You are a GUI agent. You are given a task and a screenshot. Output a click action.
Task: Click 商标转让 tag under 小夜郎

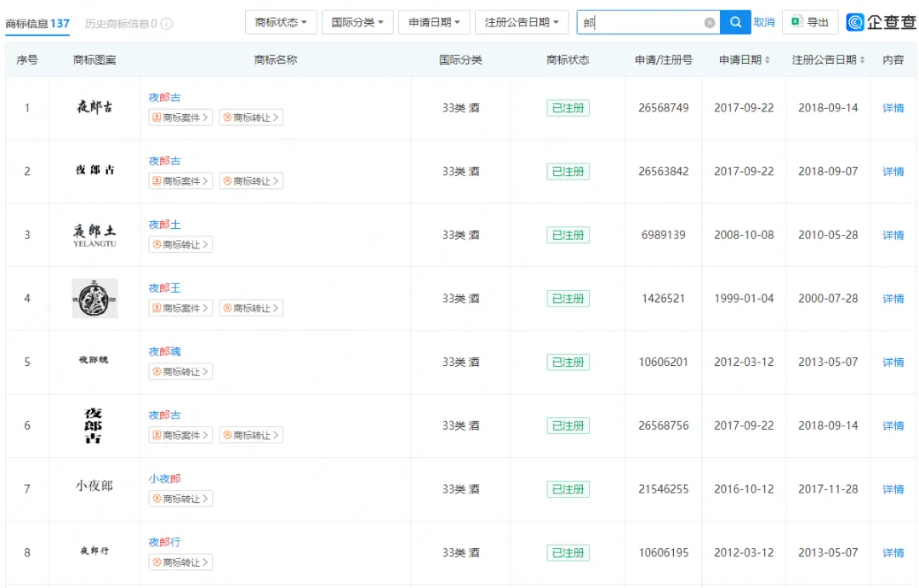(x=180, y=499)
